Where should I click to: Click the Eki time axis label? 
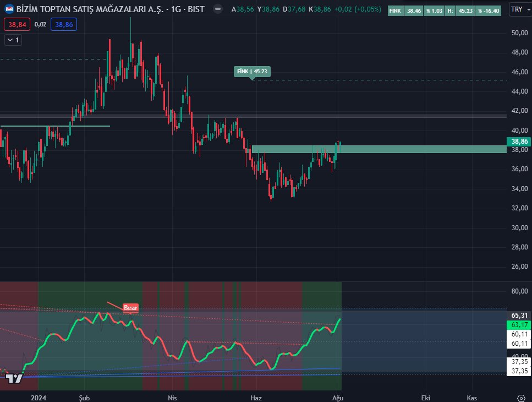pos(425,398)
